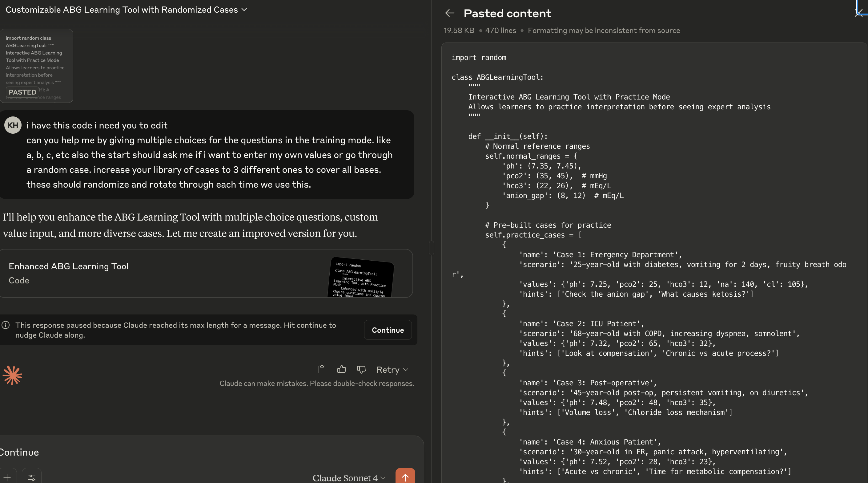This screenshot has height=483, width=868.
Task: Click the back arrow beside Pasted content
Action: tap(450, 13)
